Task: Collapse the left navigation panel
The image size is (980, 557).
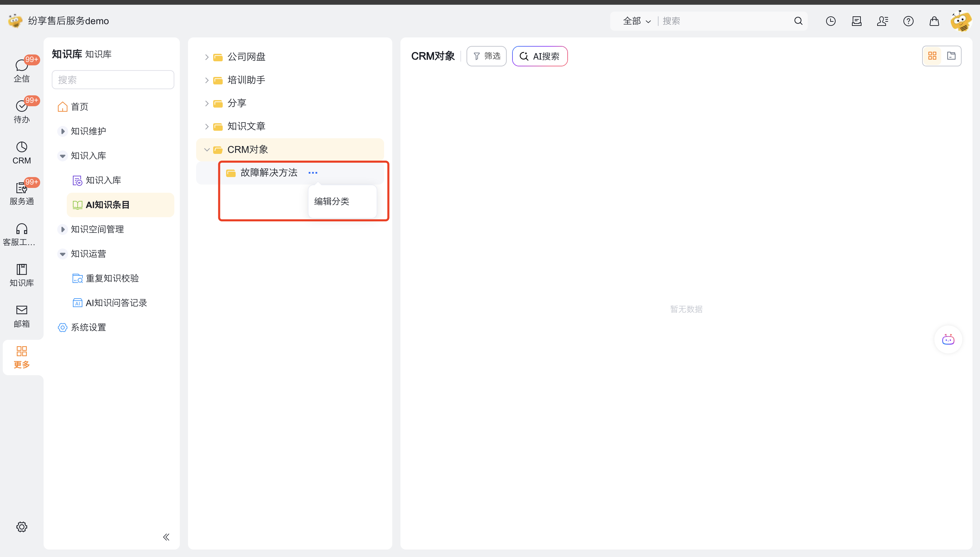Action: click(x=166, y=537)
